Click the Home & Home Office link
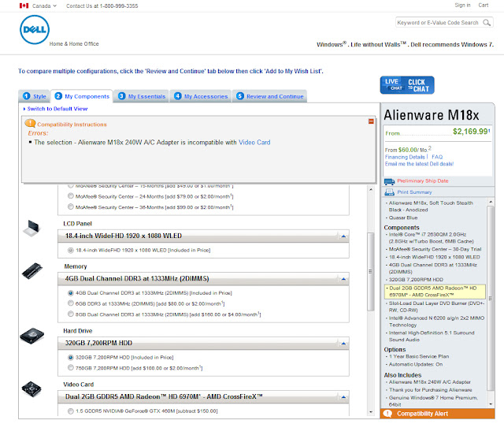Screen dimensions: 504x424 click(x=74, y=44)
